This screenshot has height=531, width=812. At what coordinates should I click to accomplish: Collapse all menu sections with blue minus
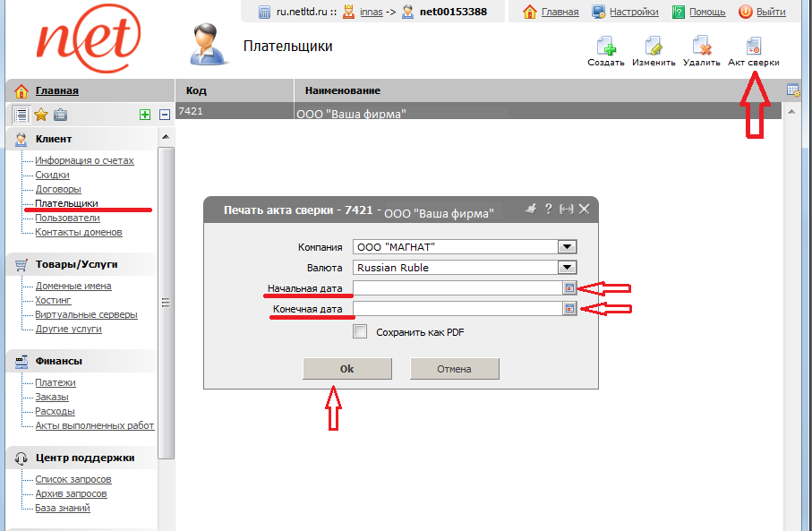[x=164, y=114]
